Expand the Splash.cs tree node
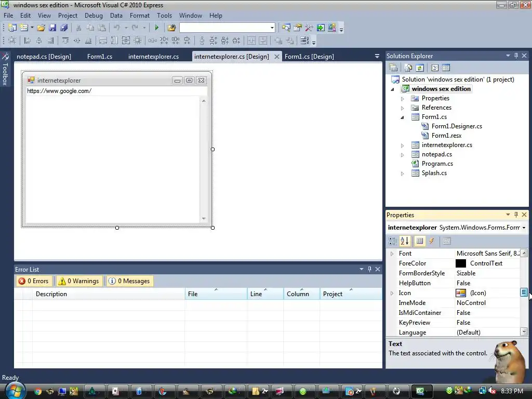532x399 pixels. pos(403,174)
